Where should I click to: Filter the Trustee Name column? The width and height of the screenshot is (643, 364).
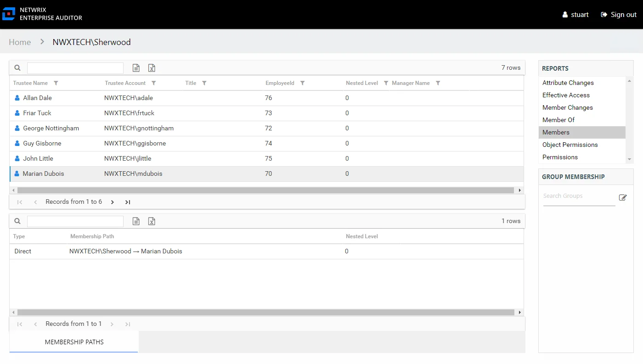(x=56, y=83)
